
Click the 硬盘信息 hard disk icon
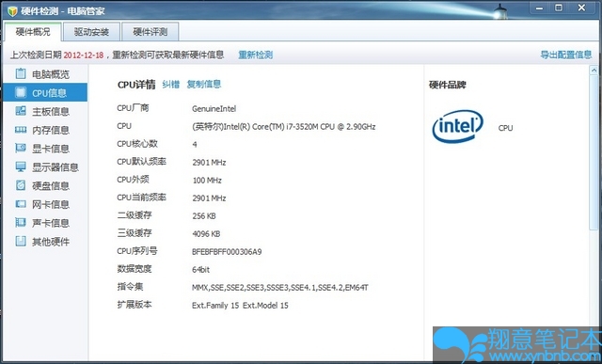pos(21,185)
